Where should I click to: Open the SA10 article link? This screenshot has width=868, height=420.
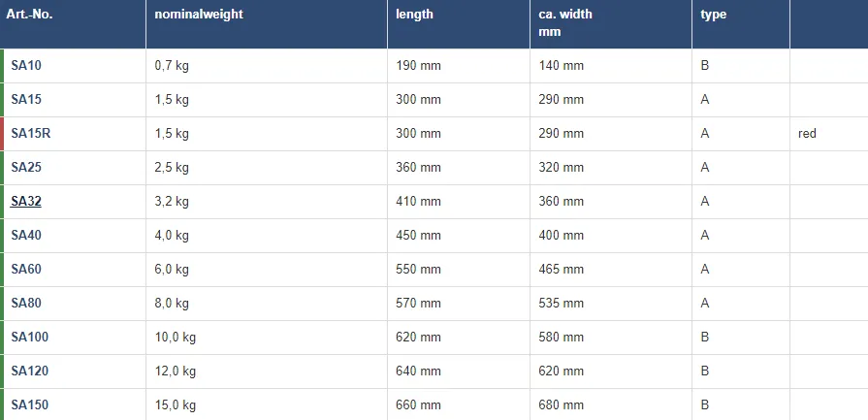pyautogui.click(x=26, y=66)
